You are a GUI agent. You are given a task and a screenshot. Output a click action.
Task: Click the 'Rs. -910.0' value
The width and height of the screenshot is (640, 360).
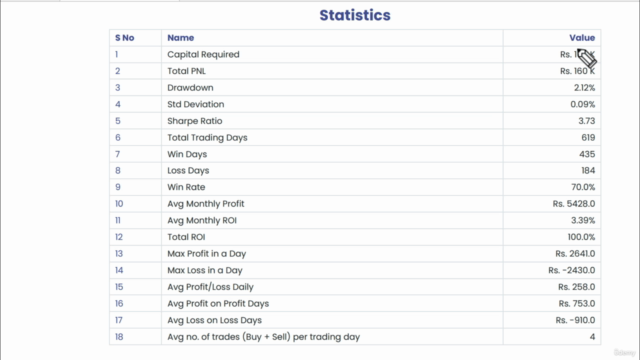[575, 320]
